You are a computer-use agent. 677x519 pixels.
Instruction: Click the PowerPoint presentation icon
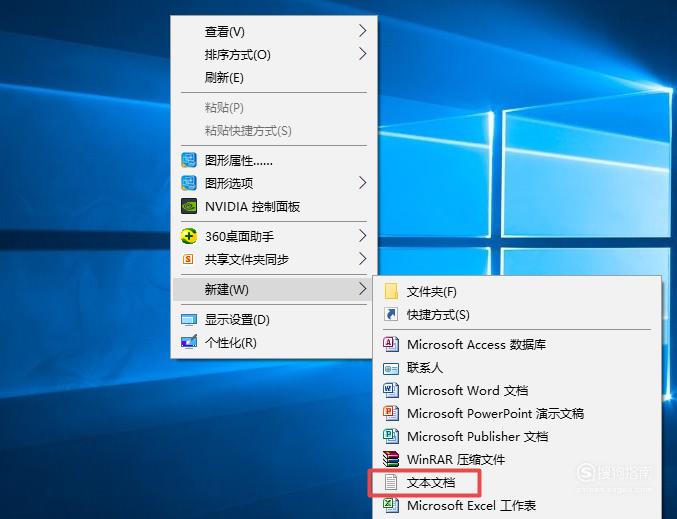pos(391,413)
